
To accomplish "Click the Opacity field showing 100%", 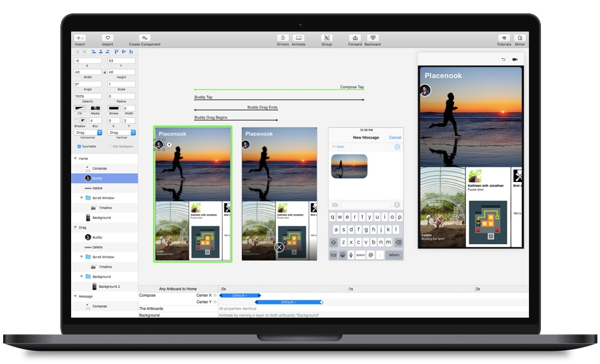I will [88, 96].
